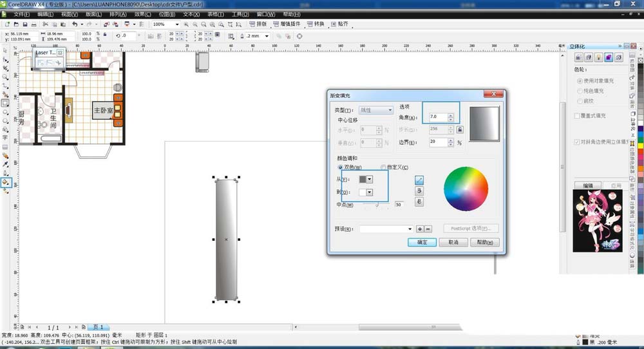644x349 pixels.
Task: Open the 类型 gradient type dropdown
Action: coord(377,110)
